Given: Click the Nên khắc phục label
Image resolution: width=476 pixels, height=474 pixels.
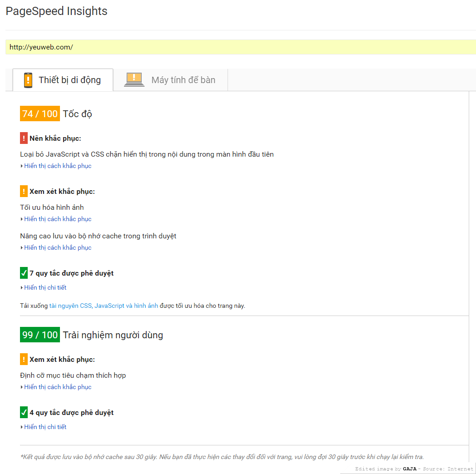Looking at the screenshot, I should coord(55,138).
